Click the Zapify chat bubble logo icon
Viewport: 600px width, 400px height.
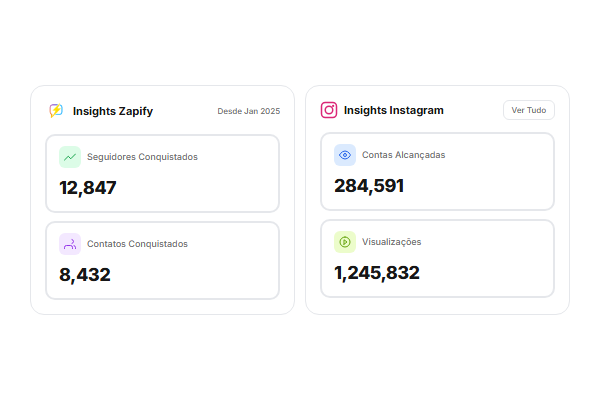pos(57,111)
